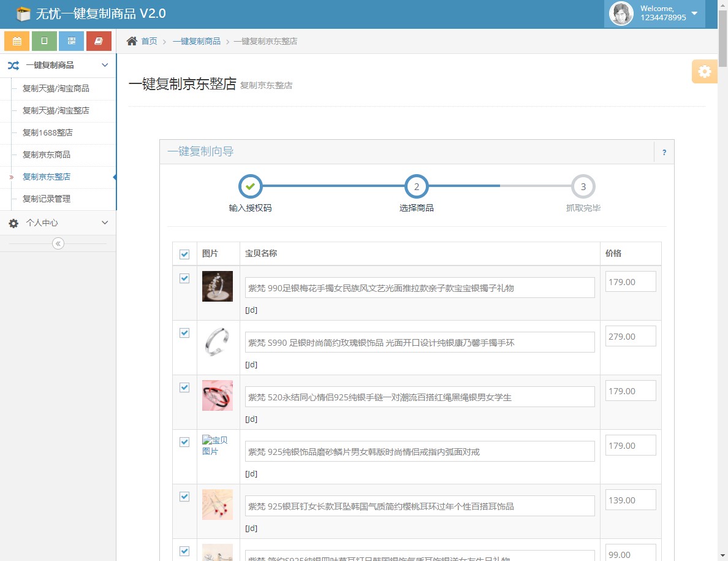Go to 首页 breadcrumb link
Screen dimensions: 728x561
tap(149, 41)
